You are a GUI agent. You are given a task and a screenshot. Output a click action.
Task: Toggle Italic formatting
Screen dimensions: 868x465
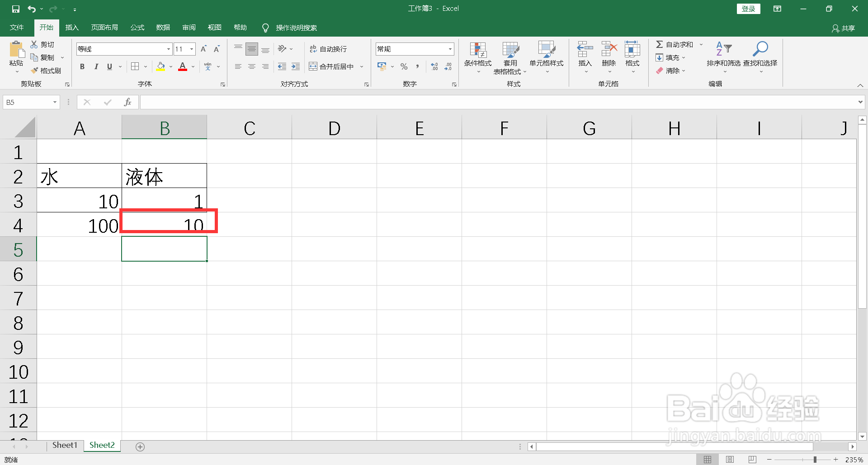(96, 66)
